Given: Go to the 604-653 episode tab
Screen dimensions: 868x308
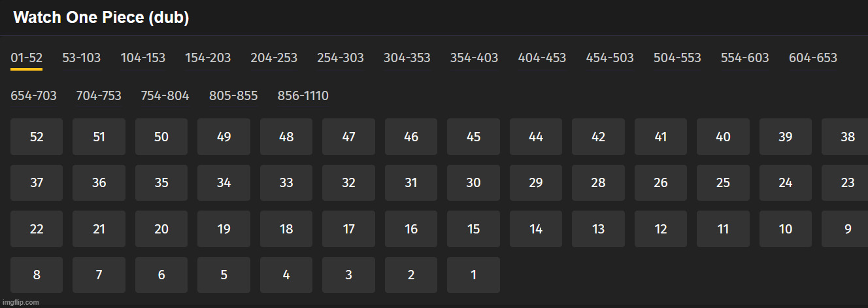Looking at the screenshot, I should [812, 58].
